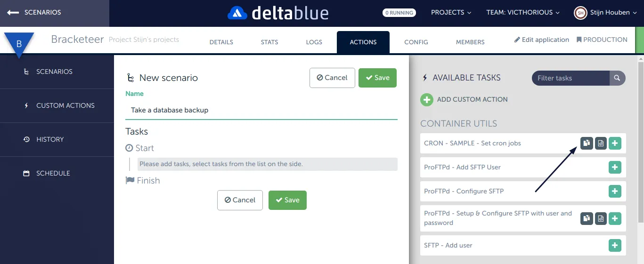The image size is (644, 264).
Task: Click the Edit application link
Action: tap(541, 40)
